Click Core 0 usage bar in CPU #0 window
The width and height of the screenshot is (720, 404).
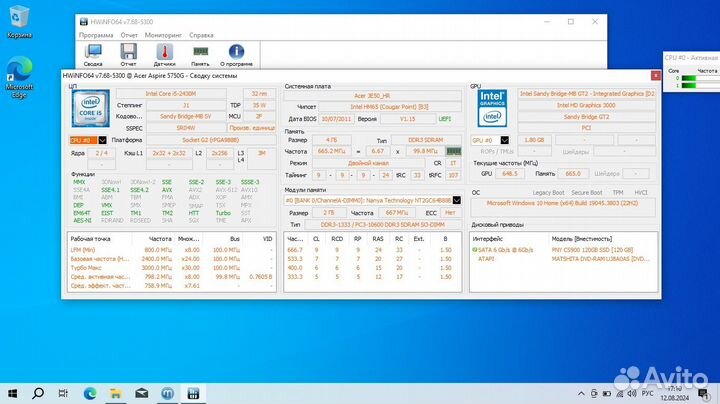tap(701, 78)
